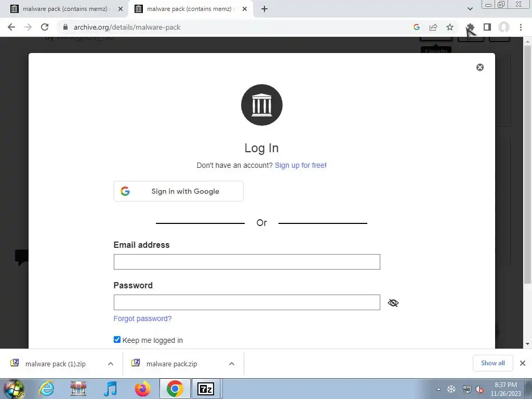Focus the Email address field
Image resolution: width=532 pixels, height=399 pixels.
[x=247, y=262]
